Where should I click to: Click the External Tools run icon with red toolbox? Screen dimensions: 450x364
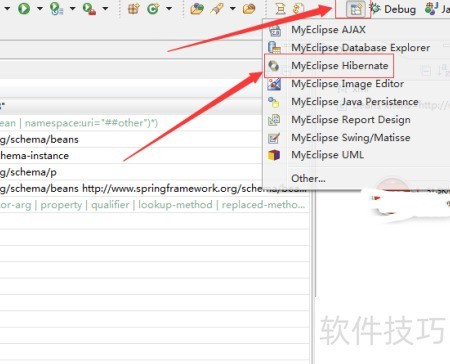[89, 8]
